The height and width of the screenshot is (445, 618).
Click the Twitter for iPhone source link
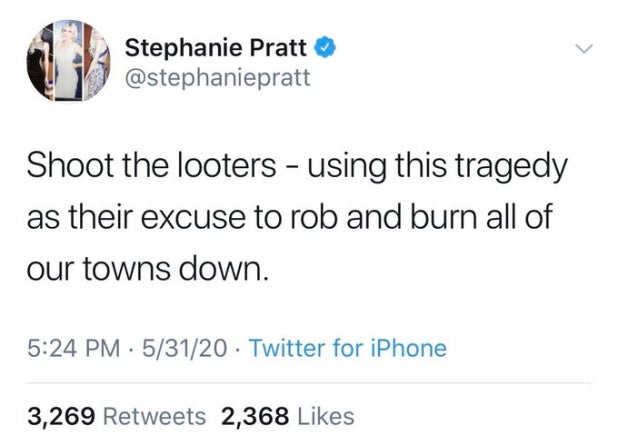coord(346,349)
